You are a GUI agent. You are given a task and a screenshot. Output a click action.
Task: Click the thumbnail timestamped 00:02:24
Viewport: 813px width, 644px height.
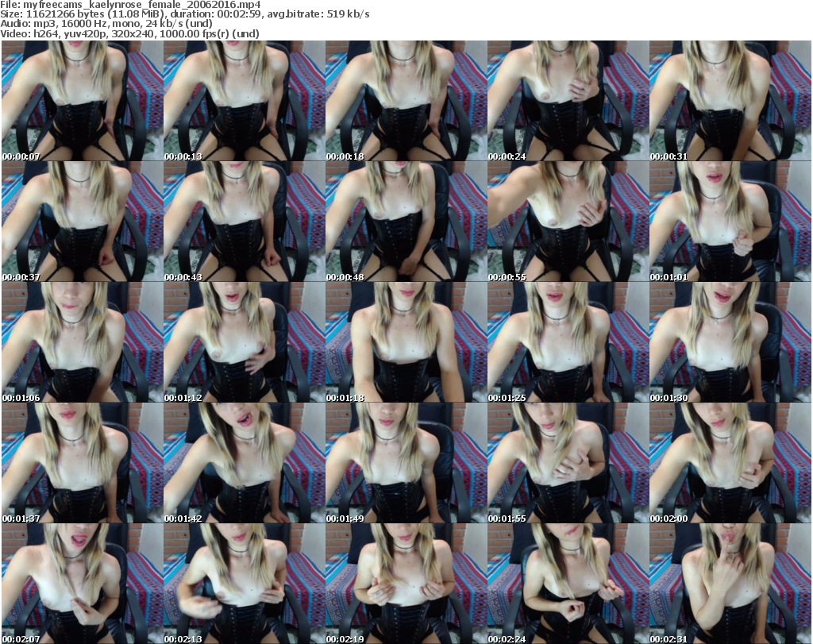(568, 584)
